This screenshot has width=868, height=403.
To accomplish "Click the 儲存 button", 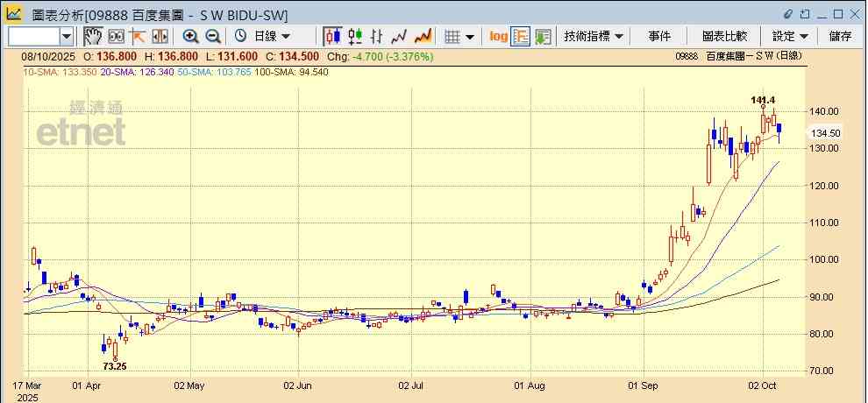I will click(x=840, y=36).
